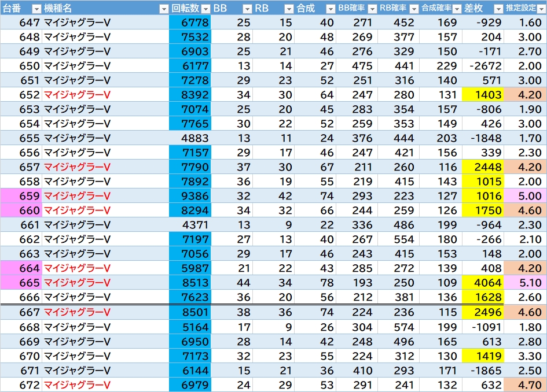This screenshot has width=547, height=392.
Task: Click rotation count cell 4371
Action: click(x=190, y=225)
